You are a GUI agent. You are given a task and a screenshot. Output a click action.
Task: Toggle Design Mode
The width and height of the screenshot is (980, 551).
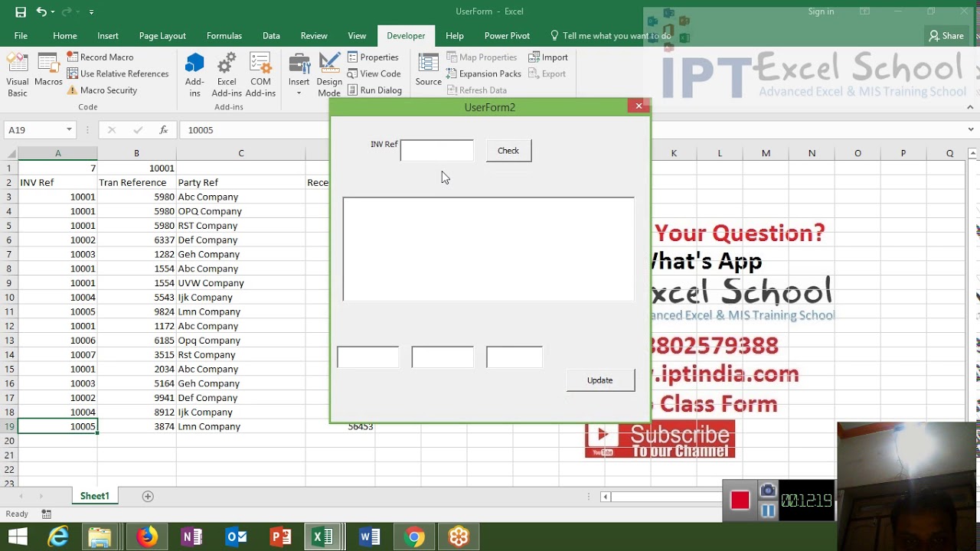[329, 75]
